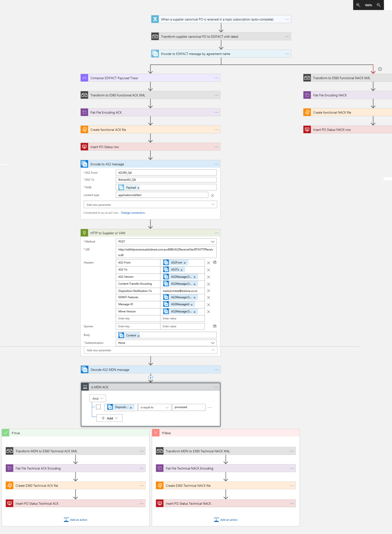Zoom out using the magnifier minus icon
The image size is (392, 534).
pos(379,5)
